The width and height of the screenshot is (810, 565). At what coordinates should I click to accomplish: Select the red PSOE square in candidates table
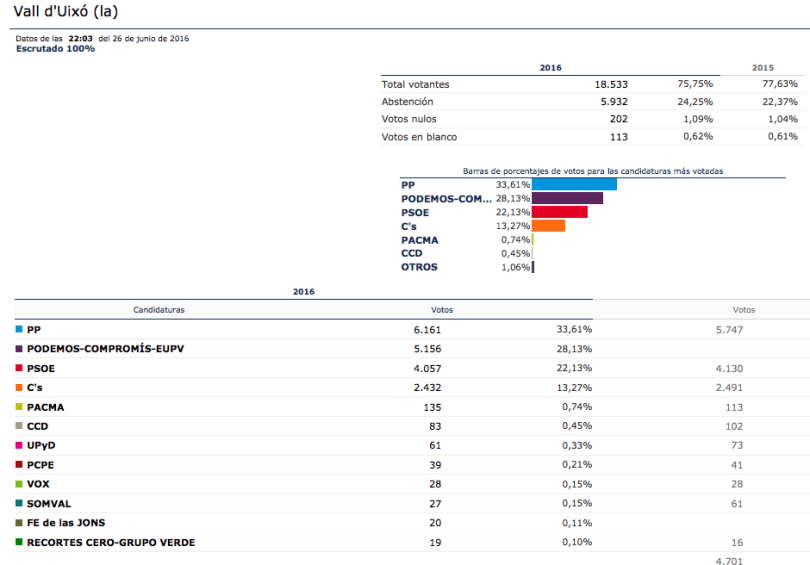point(19,368)
